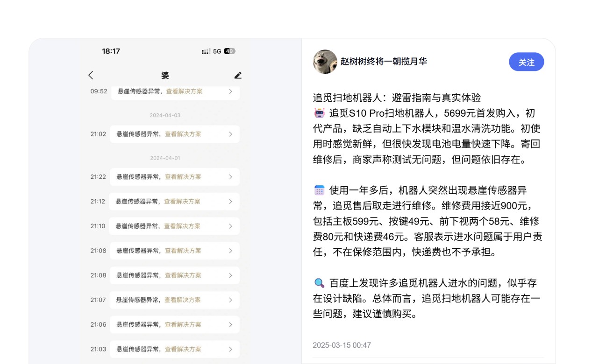The image size is (592, 364).
Task: Click the battery indicator showing 49
Action: tap(229, 51)
